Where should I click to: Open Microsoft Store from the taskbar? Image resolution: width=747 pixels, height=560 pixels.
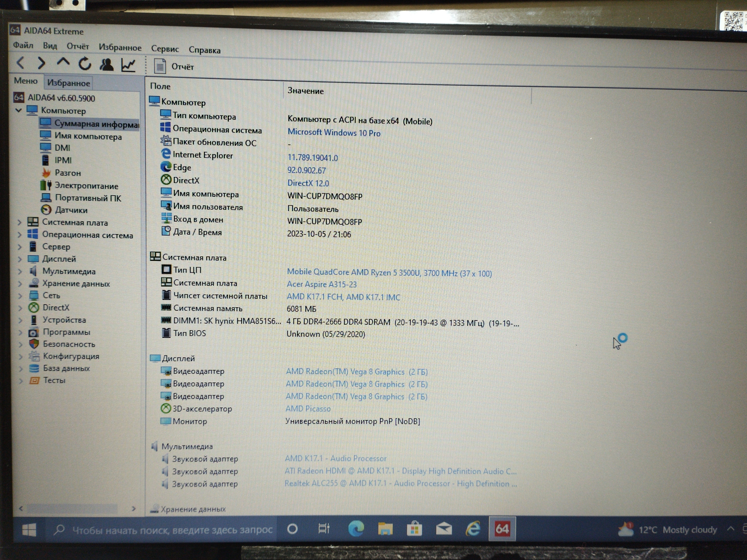click(415, 529)
